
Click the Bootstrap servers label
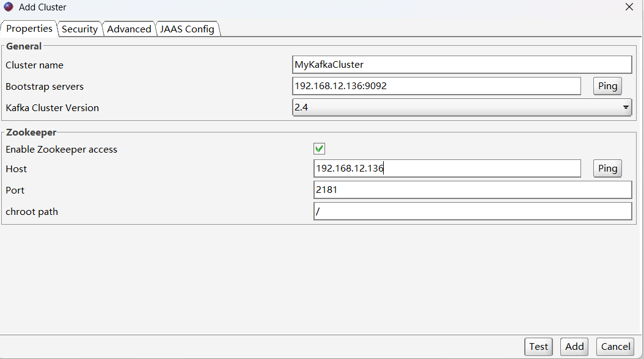[45, 87]
